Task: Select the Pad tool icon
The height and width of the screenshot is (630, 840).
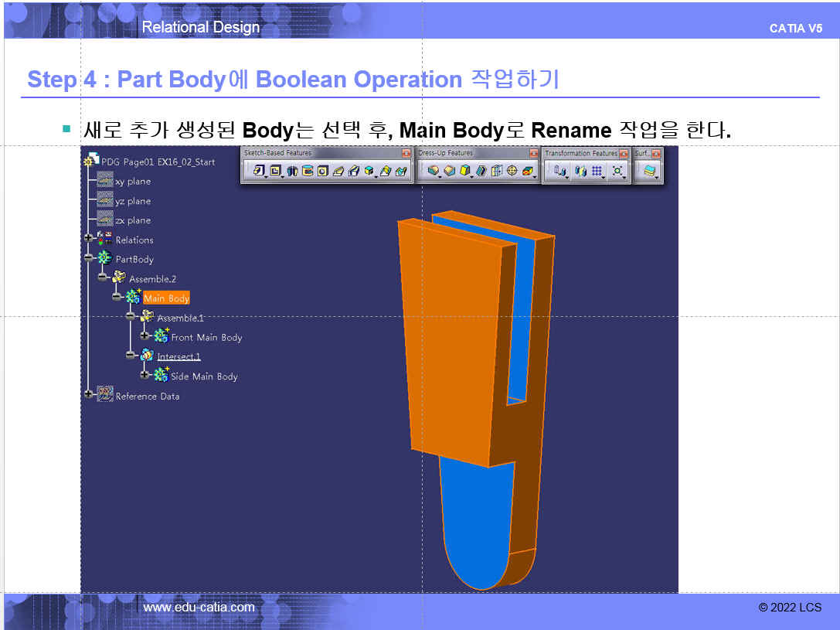Action: click(259, 171)
